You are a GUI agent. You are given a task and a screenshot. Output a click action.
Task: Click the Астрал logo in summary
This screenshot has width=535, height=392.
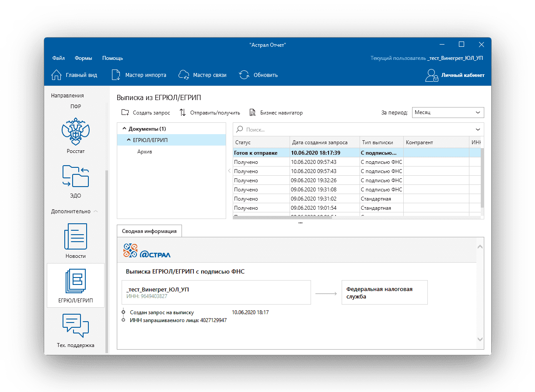tap(147, 251)
